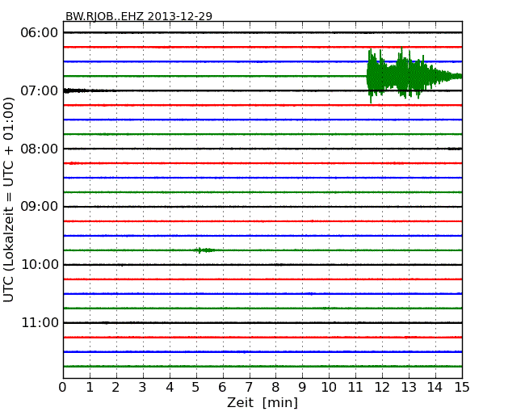Click x-axis tick label 9

coord(302,388)
